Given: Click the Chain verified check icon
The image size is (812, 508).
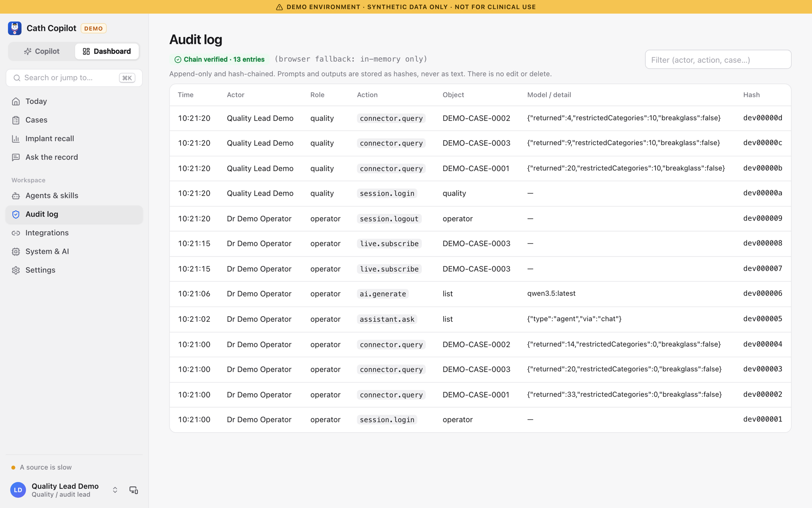Looking at the screenshot, I should [x=178, y=60].
